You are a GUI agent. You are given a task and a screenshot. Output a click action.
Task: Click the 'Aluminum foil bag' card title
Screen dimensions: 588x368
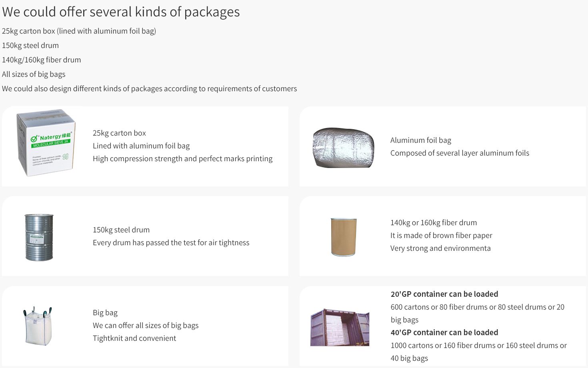click(x=420, y=140)
